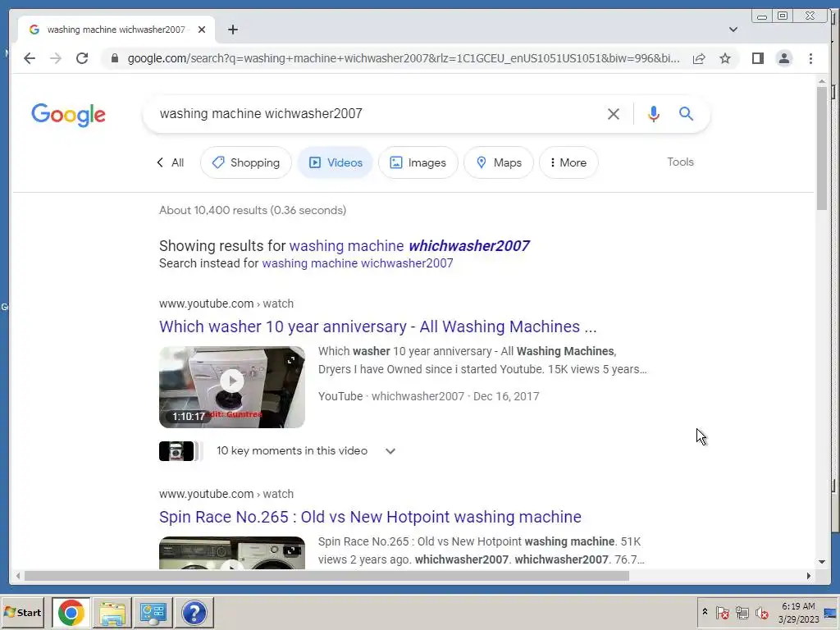Image resolution: width=840 pixels, height=630 pixels.
Task: View site information lock icon
Action: (115, 58)
